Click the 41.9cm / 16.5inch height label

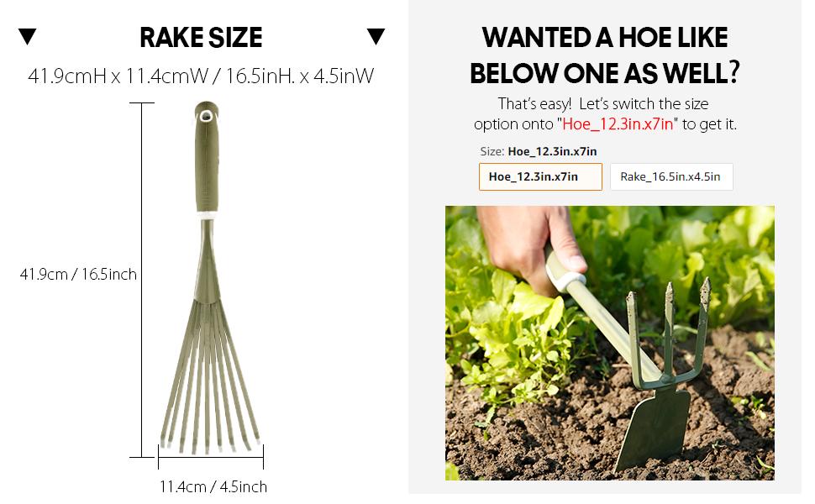click(78, 274)
